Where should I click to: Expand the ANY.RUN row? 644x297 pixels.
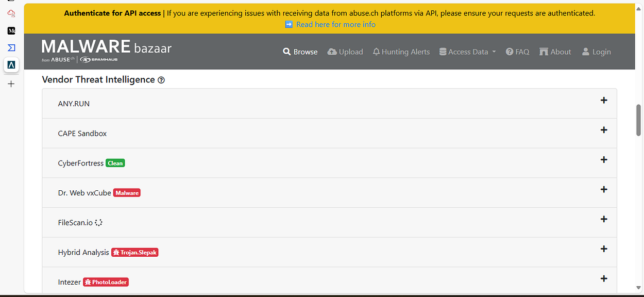pos(604,101)
